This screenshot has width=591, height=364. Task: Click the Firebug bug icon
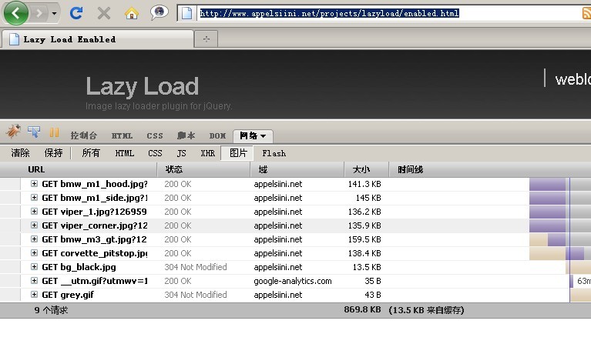point(13,132)
